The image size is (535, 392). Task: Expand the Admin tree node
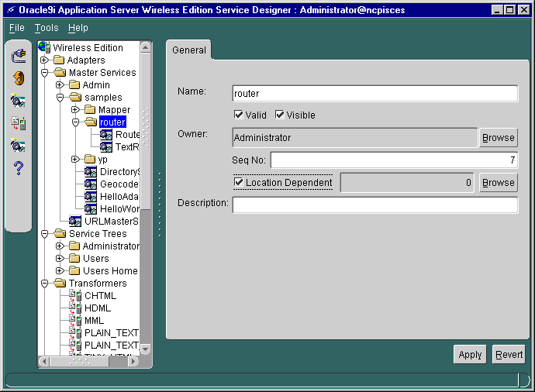pyautogui.click(x=60, y=84)
